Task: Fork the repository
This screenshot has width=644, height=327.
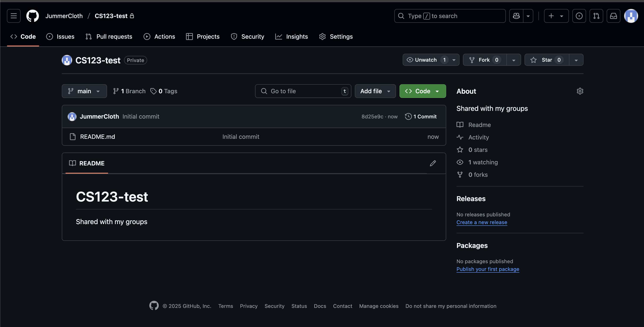Action: coord(485,60)
